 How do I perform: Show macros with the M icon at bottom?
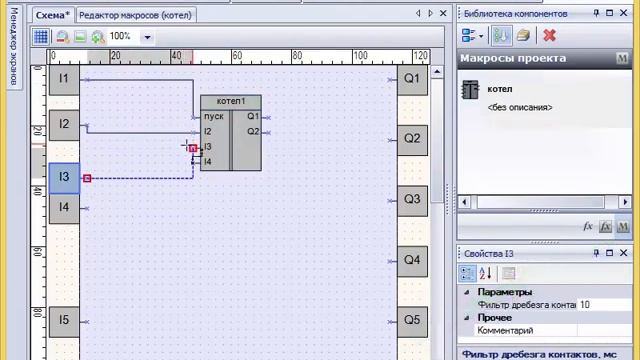[x=623, y=226]
